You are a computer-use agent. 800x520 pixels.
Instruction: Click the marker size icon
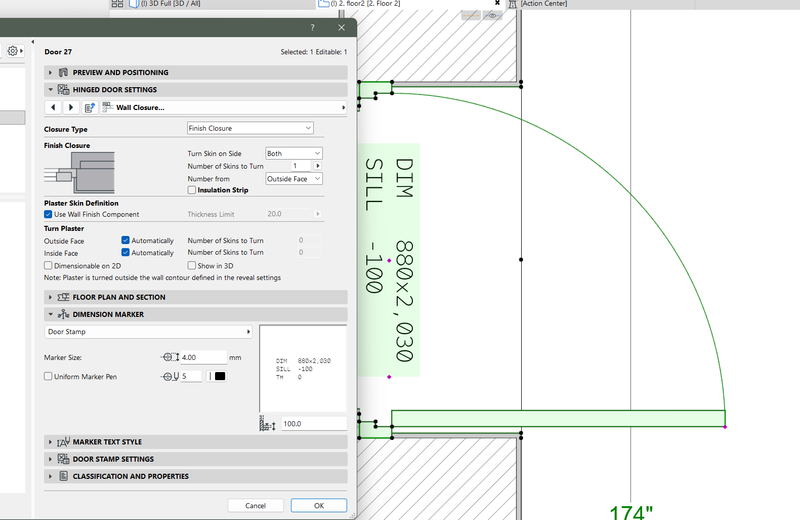pyautogui.click(x=169, y=357)
